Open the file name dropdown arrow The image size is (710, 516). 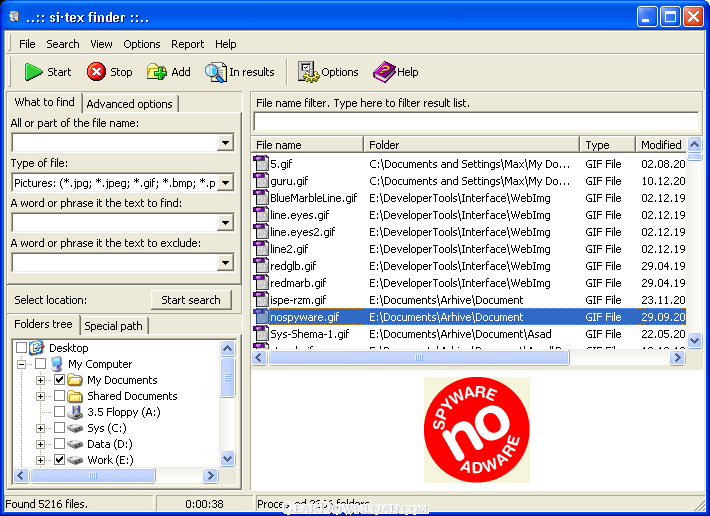click(225, 143)
